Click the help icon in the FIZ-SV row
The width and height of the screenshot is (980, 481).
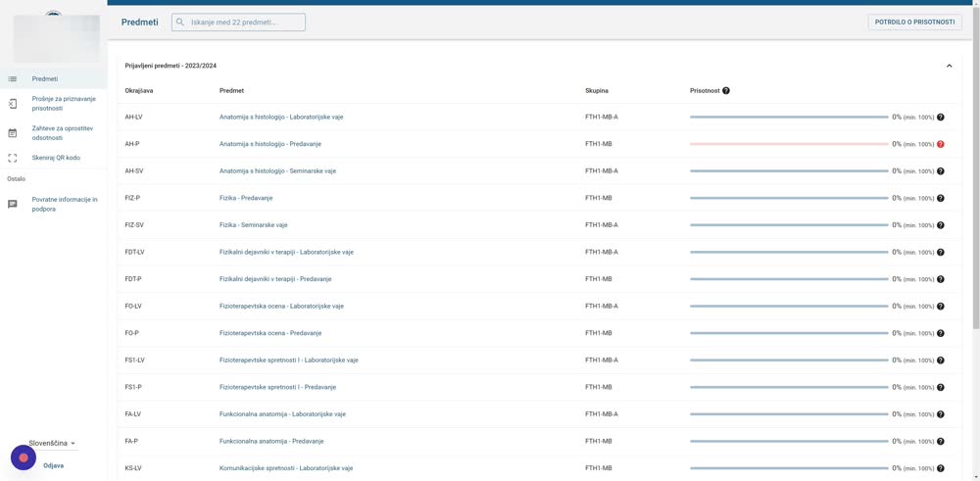pyautogui.click(x=941, y=225)
